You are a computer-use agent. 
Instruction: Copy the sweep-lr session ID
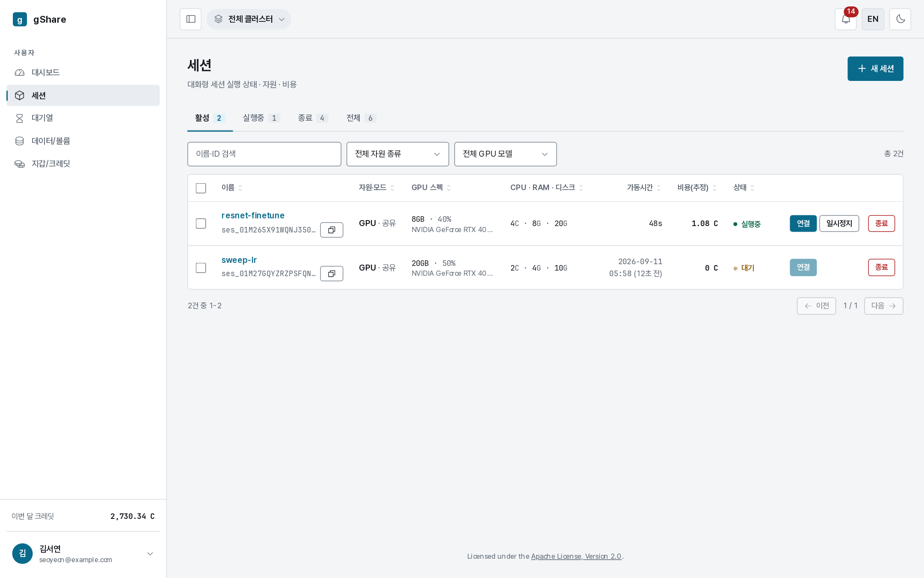[x=332, y=274]
